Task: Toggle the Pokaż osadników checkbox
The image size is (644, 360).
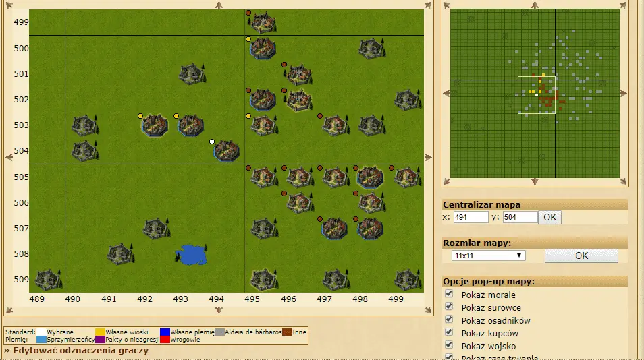Action: click(x=449, y=320)
